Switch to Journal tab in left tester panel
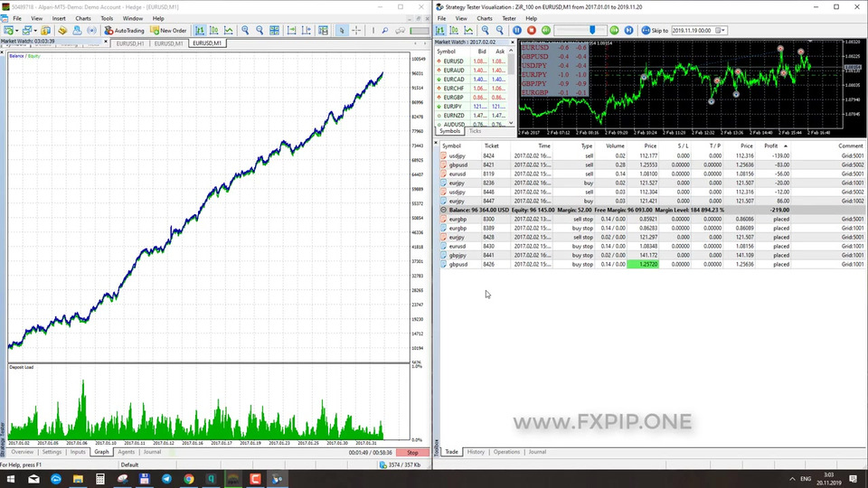 [152, 452]
